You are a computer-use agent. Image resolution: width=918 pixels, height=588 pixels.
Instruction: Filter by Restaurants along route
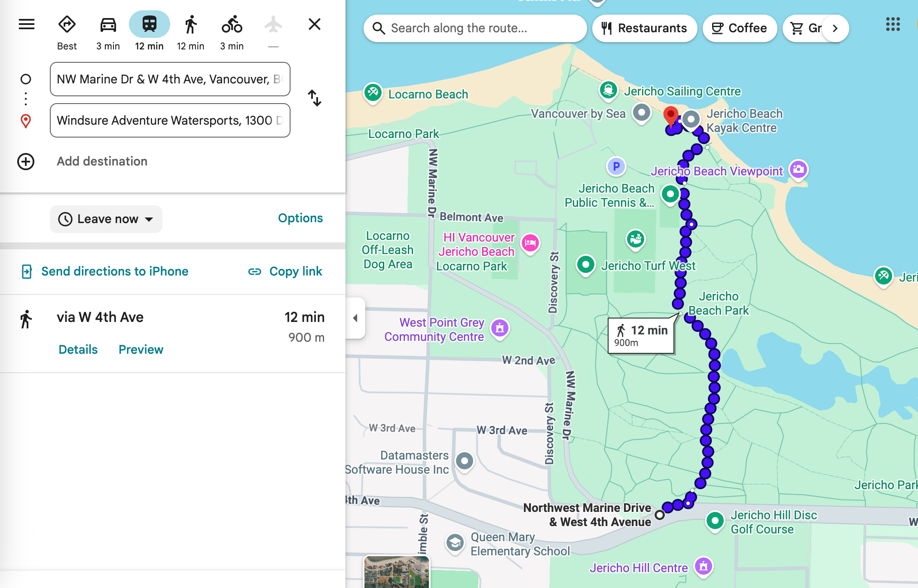pos(644,28)
